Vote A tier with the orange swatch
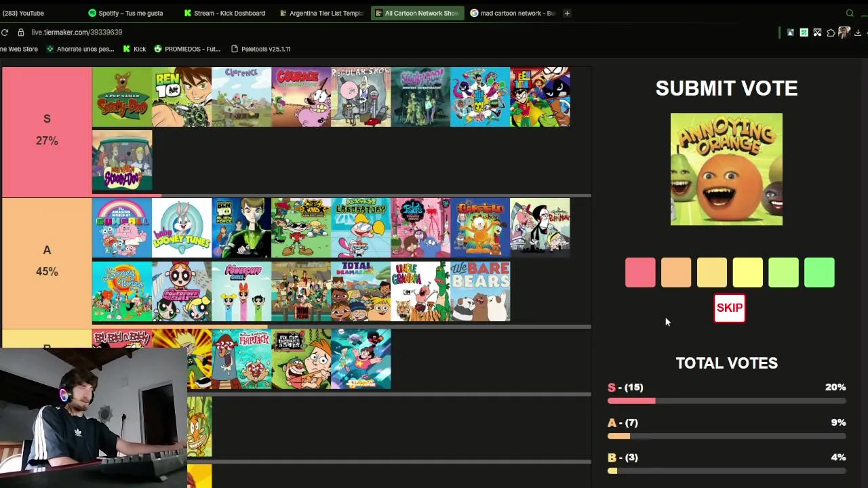The image size is (868, 488). [676, 272]
